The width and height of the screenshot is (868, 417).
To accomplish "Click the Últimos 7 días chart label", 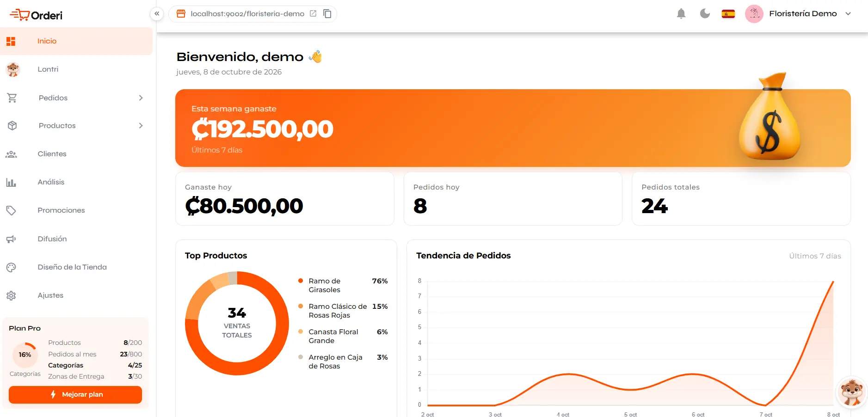I will pyautogui.click(x=815, y=256).
